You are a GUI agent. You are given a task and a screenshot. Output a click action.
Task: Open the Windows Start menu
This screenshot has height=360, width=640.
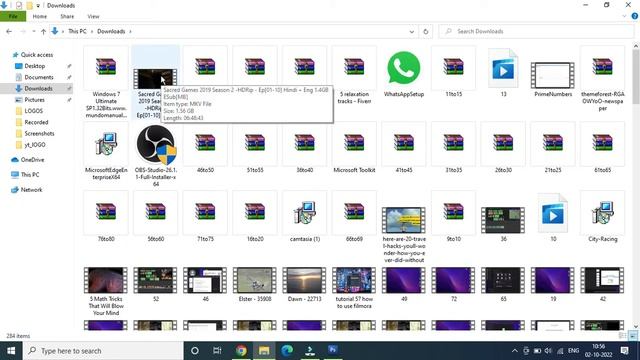tap(11, 351)
